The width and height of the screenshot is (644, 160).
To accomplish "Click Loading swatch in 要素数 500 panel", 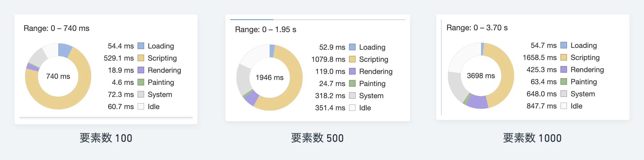I will (352, 47).
